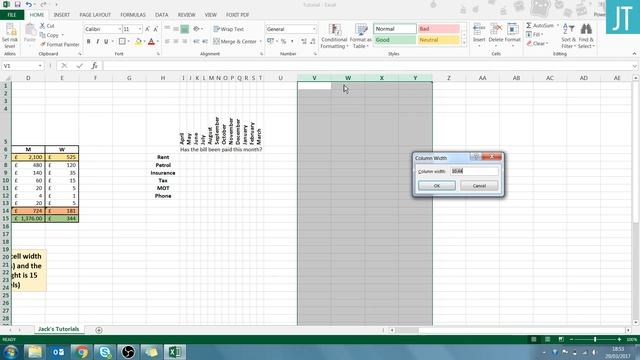
Task: Open the Merge & Center dropdown arrow
Action: 260,41
